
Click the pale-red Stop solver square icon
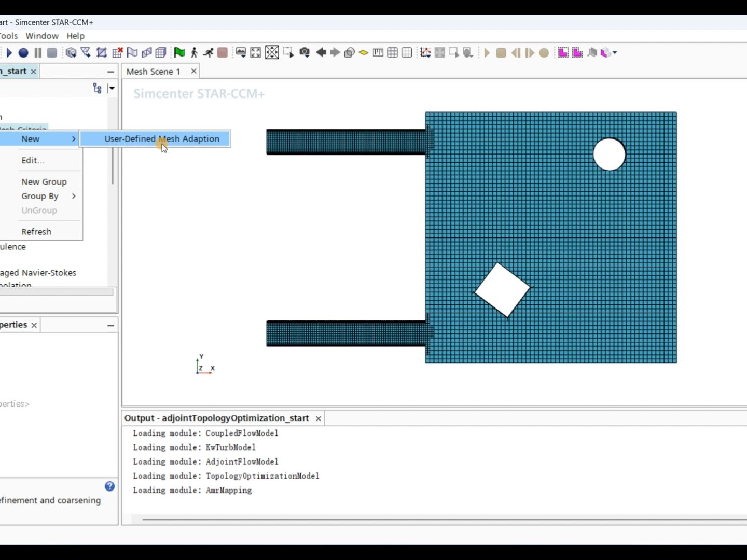[223, 52]
